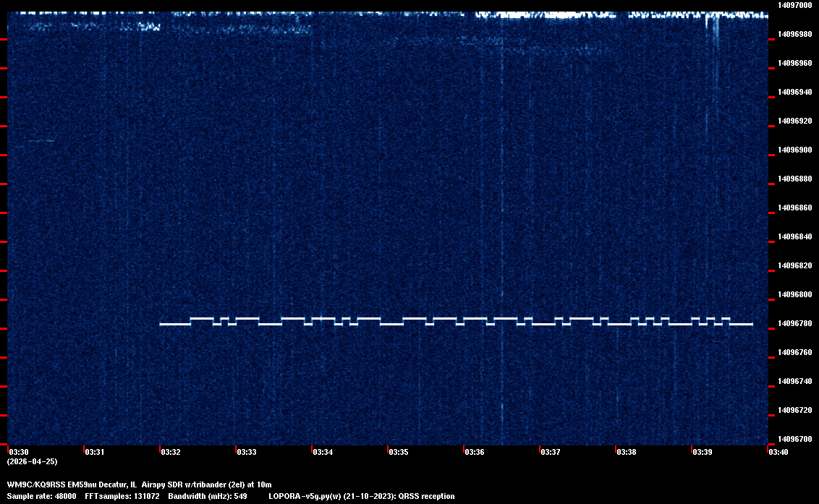Click the 03:37 time axis label
This screenshot has width=819, height=504.
point(551,452)
